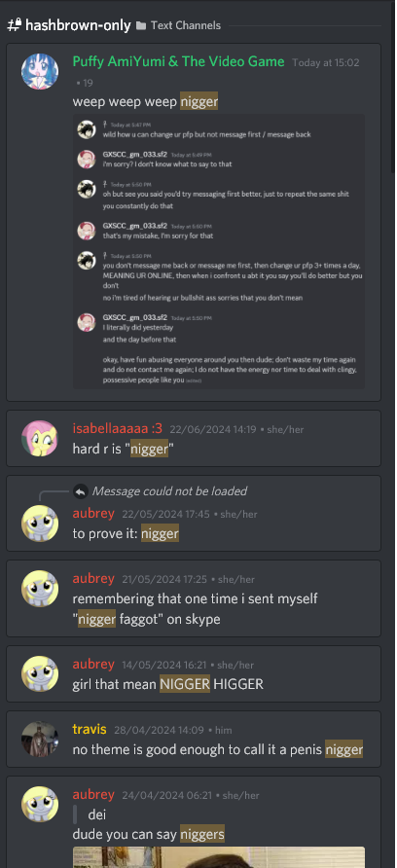Screen dimensions: 397x868
Task: Select the Text Channels category label
Action: 186,25
